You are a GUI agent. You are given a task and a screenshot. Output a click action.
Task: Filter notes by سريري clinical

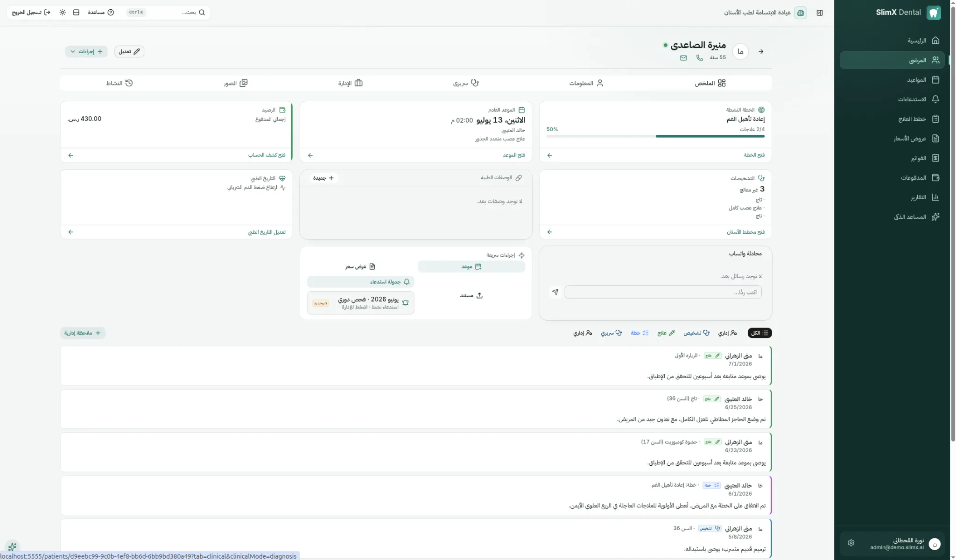(x=611, y=333)
